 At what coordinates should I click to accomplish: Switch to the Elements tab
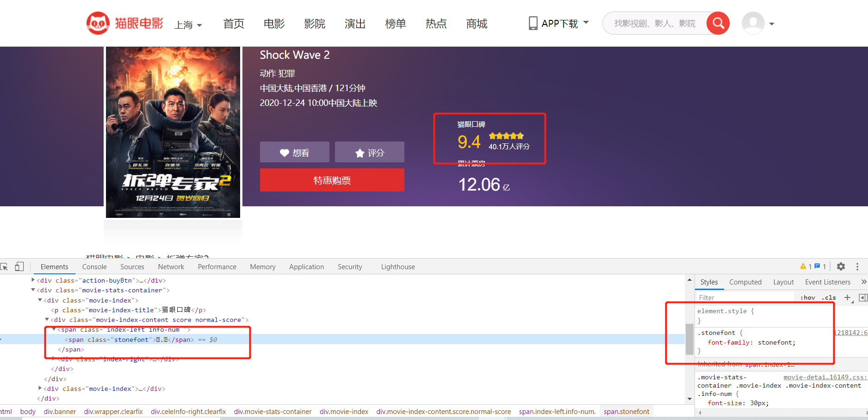[x=54, y=267]
